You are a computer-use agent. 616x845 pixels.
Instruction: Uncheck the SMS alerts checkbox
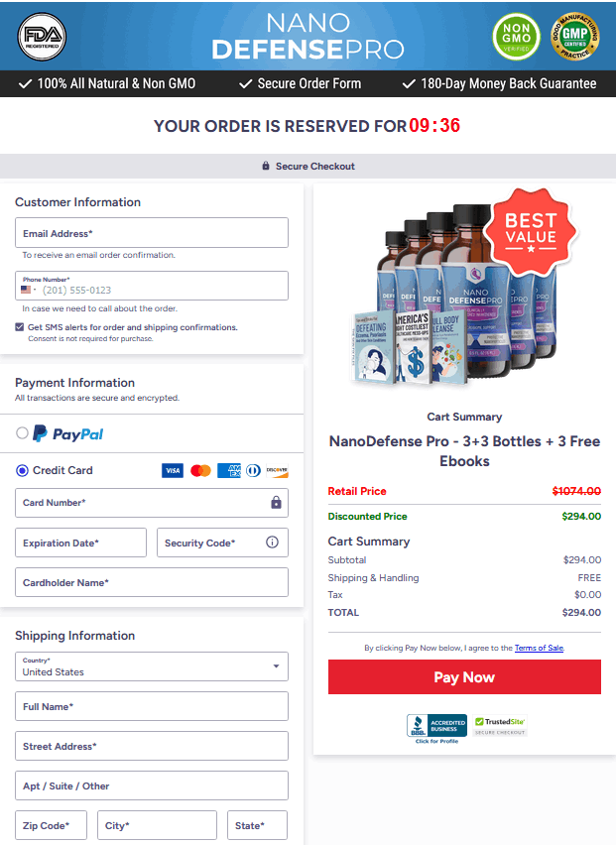point(20,327)
